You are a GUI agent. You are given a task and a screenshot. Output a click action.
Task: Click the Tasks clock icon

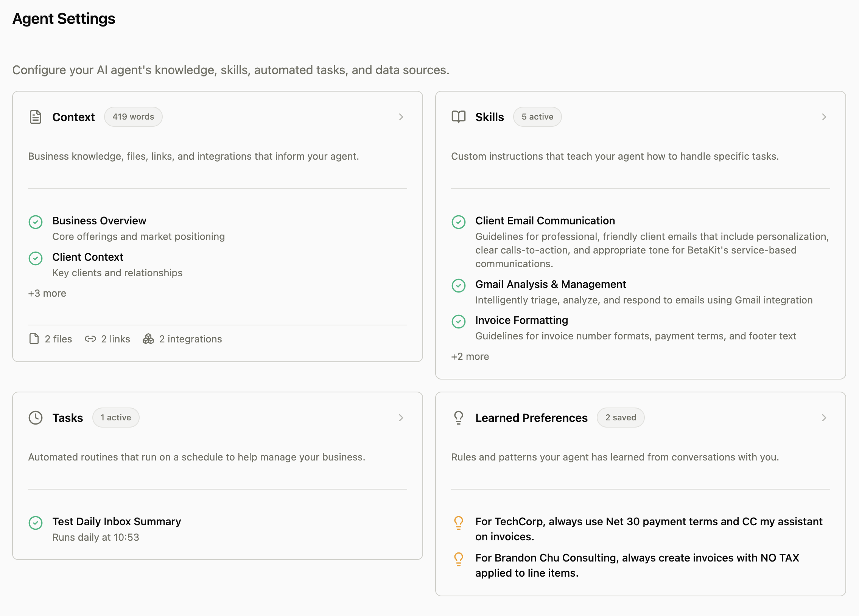35,418
